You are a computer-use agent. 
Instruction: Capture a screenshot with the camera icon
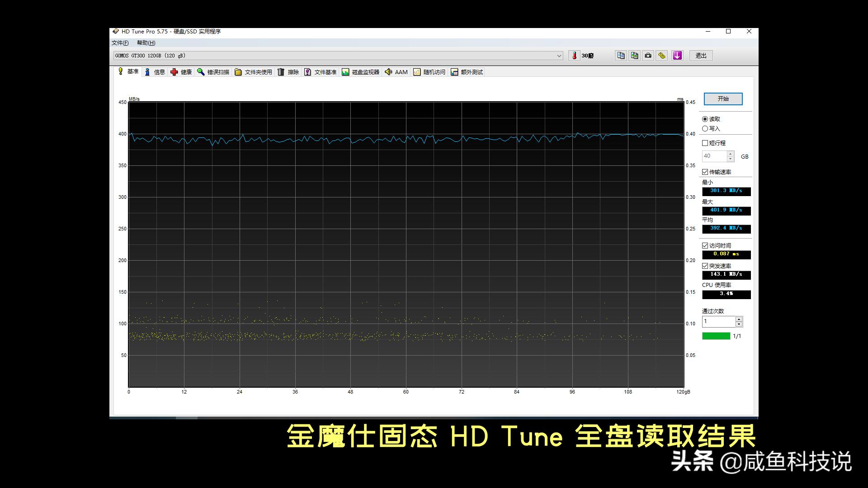(x=648, y=55)
